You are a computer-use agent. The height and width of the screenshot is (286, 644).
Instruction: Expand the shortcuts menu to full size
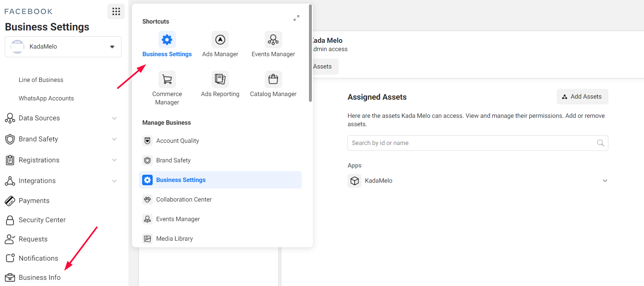coord(296,18)
